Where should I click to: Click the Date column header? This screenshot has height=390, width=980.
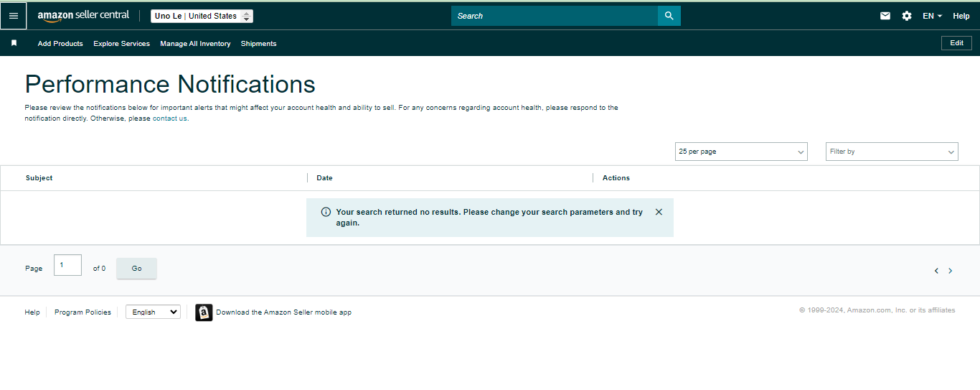pyautogui.click(x=324, y=178)
